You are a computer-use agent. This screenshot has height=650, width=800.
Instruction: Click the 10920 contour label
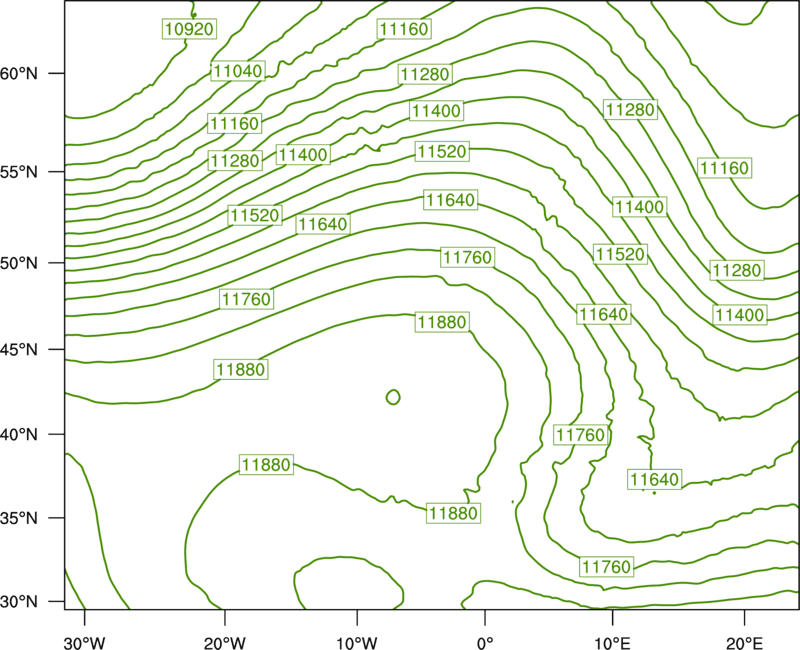[x=189, y=29]
